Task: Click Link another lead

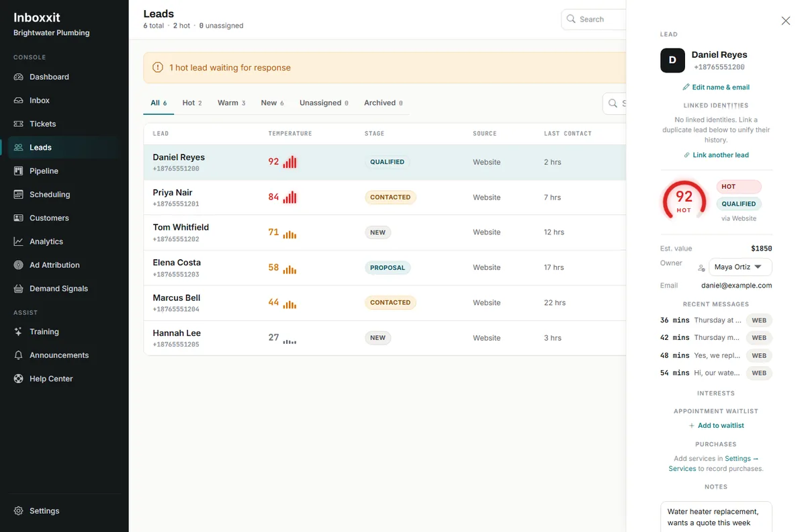Action: click(x=716, y=155)
